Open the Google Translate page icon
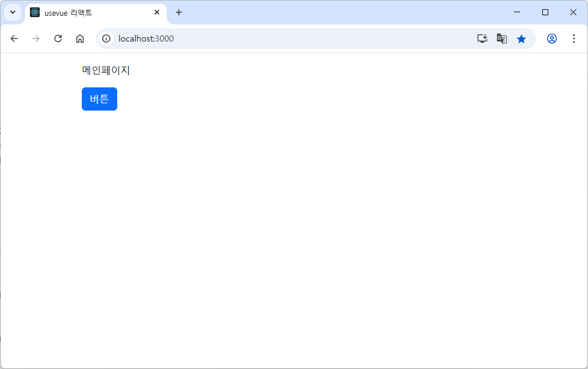This screenshot has height=369, width=588. tap(502, 38)
